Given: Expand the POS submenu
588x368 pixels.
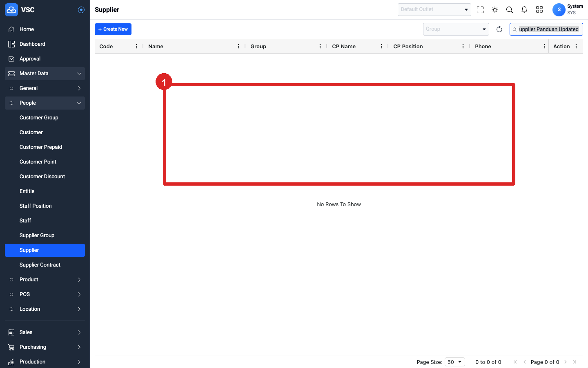Looking at the screenshot, I should [x=45, y=294].
